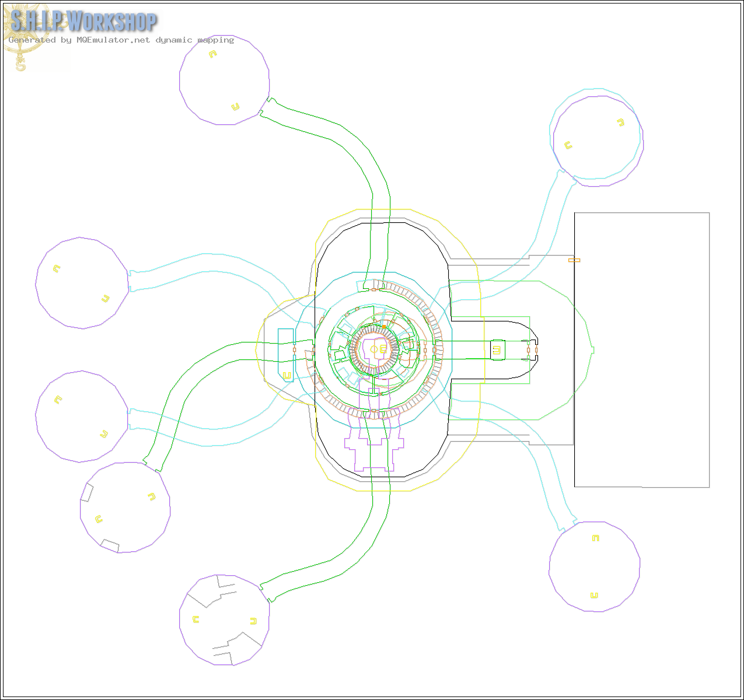Click the S.H.I.P. Workshop map title

click(83, 22)
